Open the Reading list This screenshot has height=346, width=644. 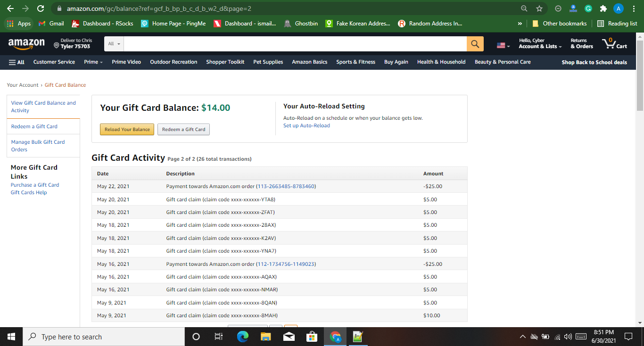[x=617, y=24]
